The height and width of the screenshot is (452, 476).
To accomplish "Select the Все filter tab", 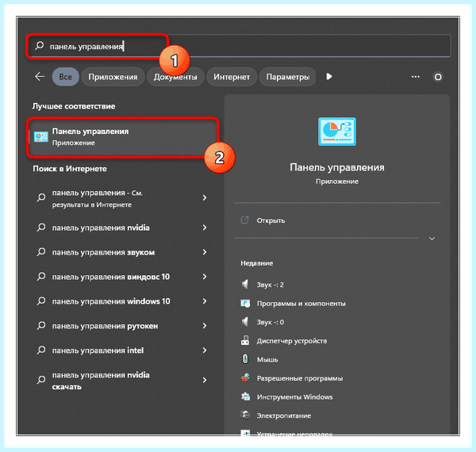I will 66,77.
